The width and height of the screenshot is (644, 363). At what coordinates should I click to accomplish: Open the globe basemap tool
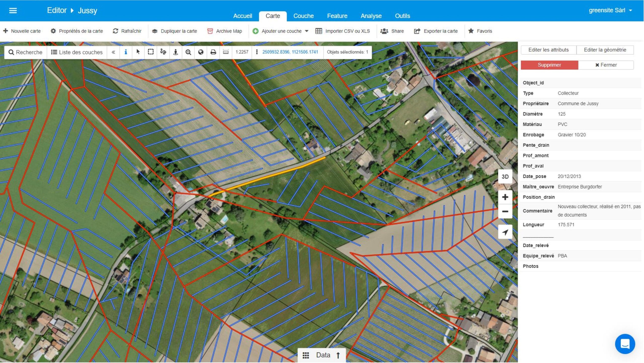tap(201, 52)
